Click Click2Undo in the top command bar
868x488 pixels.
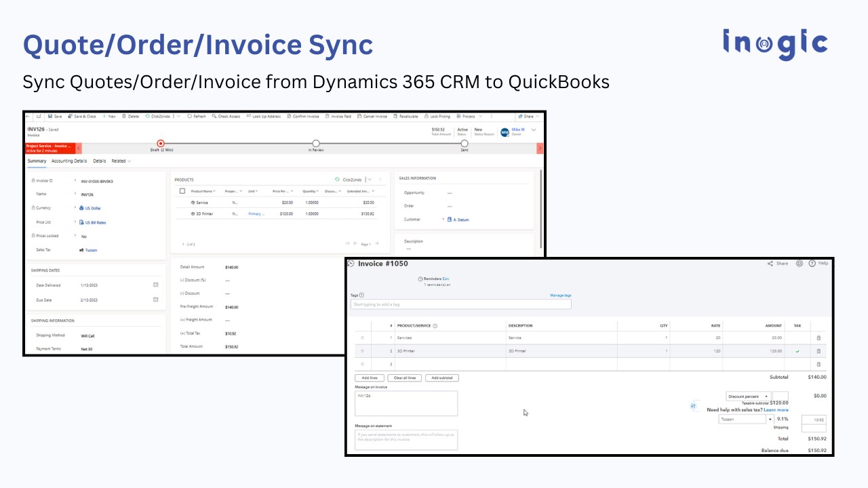(x=159, y=116)
